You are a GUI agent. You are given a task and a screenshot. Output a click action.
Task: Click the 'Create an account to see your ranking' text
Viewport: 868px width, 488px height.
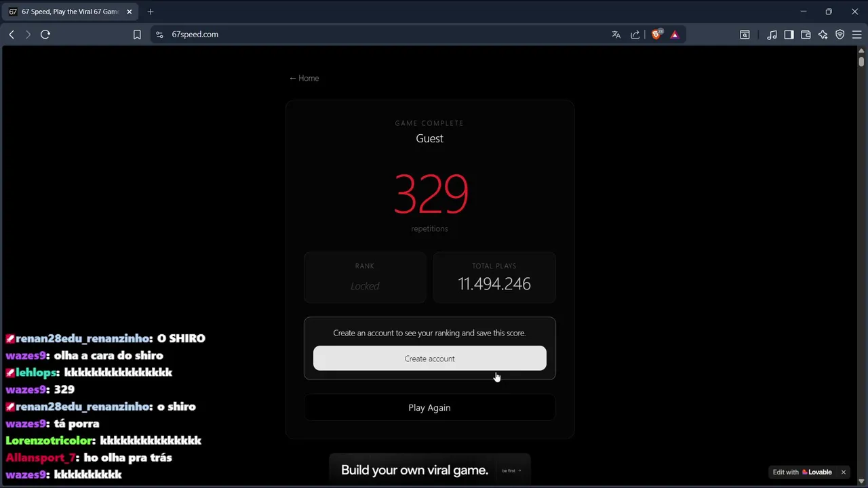click(430, 333)
